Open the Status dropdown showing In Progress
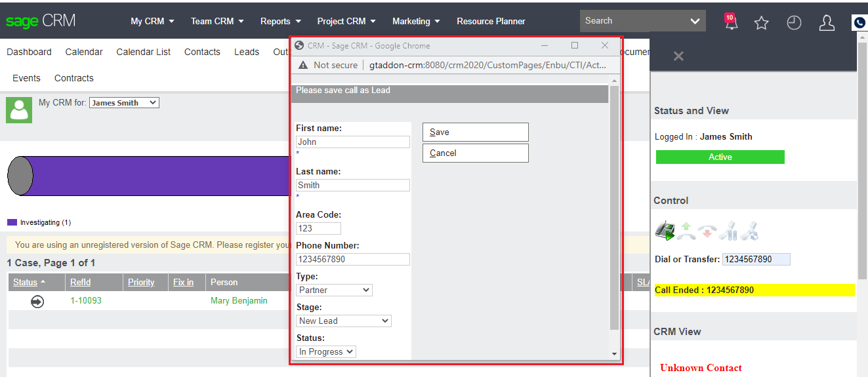Screen dimensions: 868x377 point(326,351)
